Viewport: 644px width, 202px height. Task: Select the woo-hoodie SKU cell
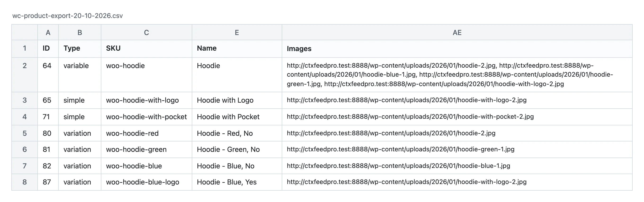point(147,75)
